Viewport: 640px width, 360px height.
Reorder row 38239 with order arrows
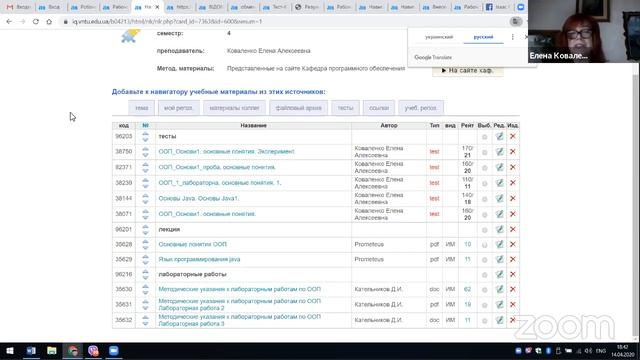(145, 183)
